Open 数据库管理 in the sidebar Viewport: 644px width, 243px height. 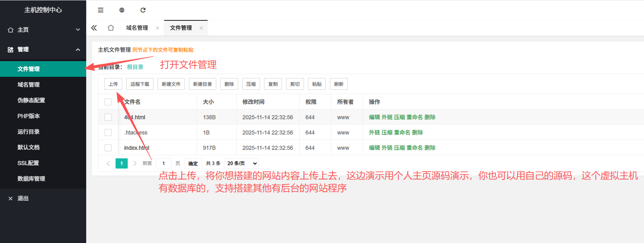(x=43, y=179)
